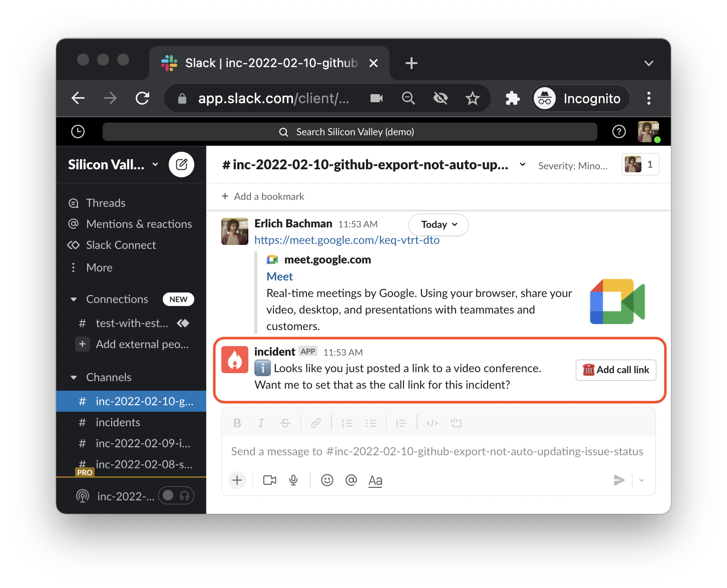Screen dimensions: 727x588
Task: Toggle code block formatting
Action: tap(456, 423)
